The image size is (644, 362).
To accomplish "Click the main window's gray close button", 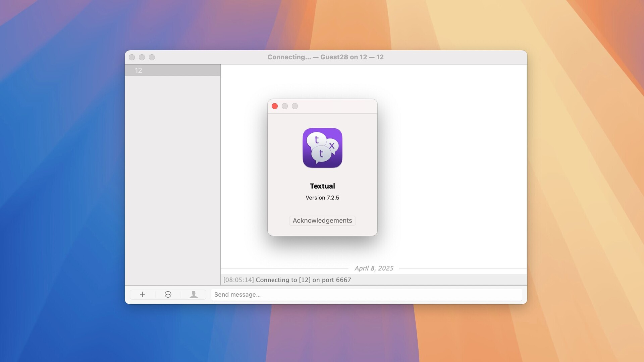I will [x=132, y=57].
